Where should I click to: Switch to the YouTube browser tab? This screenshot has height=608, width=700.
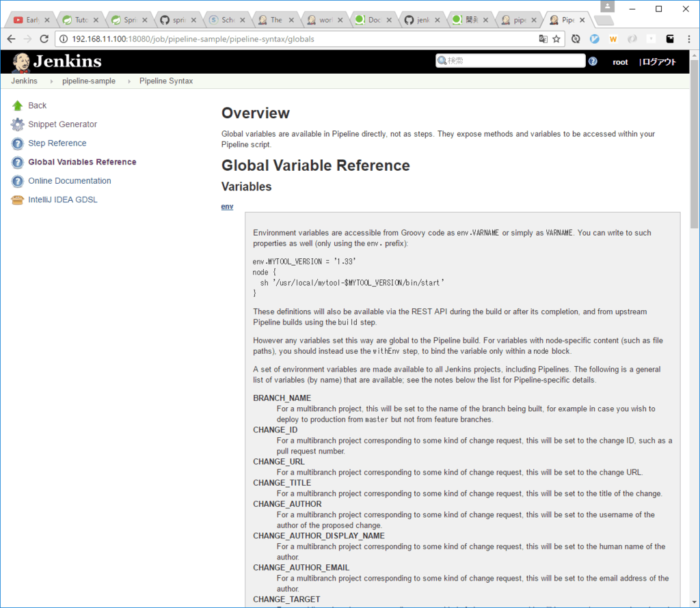tap(27, 20)
